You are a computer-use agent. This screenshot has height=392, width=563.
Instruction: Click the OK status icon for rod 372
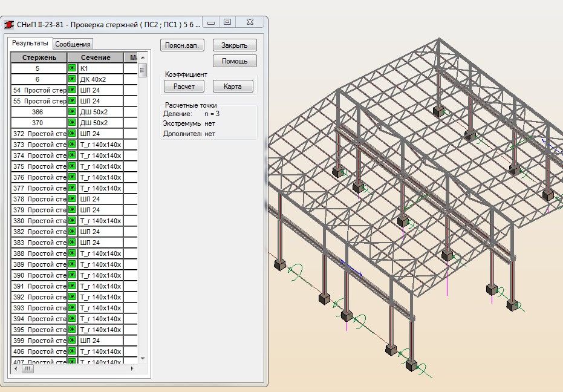[x=72, y=134]
